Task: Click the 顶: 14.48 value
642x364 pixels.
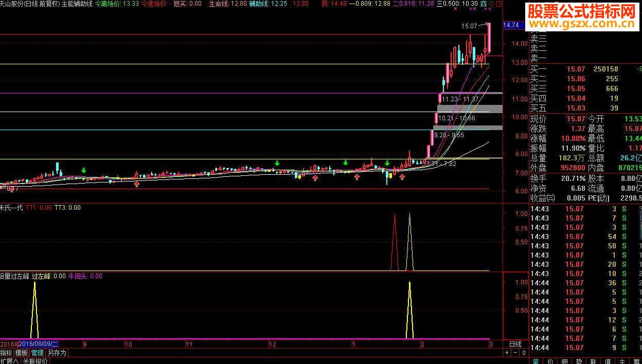Action: pos(333,4)
